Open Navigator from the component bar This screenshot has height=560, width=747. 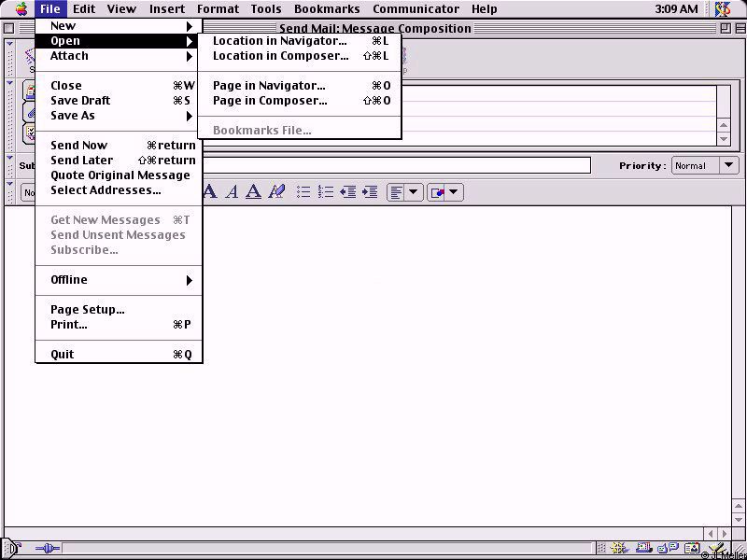pos(618,549)
